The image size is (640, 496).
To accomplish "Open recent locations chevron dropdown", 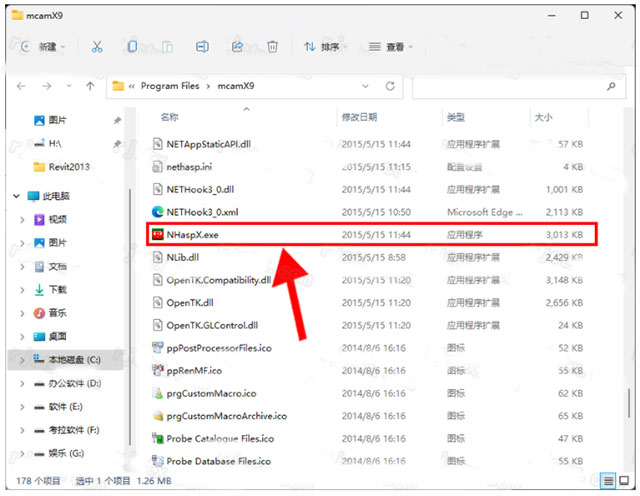I will click(x=69, y=86).
